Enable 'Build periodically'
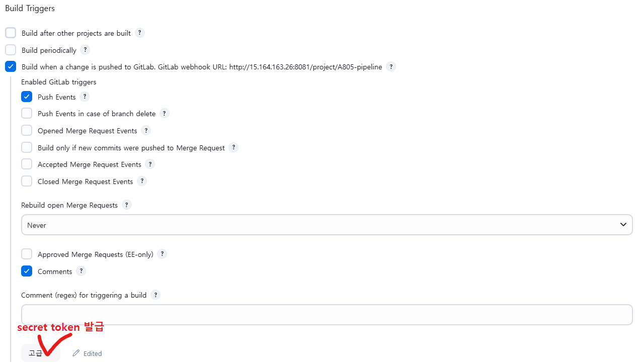Image resolution: width=635 pixels, height=364 pixels. (x=10, y=49)
